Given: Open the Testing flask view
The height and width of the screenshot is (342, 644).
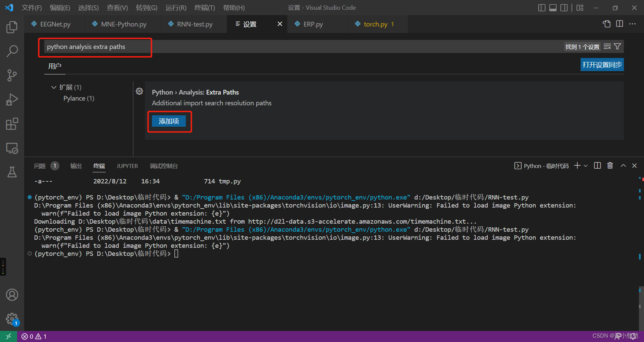Looking at the screenshot, I should click(x=12, y=172).
